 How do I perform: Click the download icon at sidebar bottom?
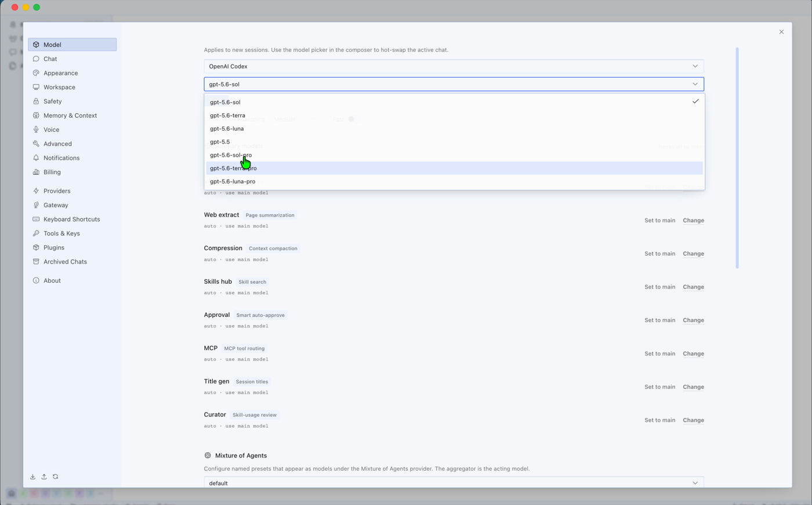coord(32,477)
